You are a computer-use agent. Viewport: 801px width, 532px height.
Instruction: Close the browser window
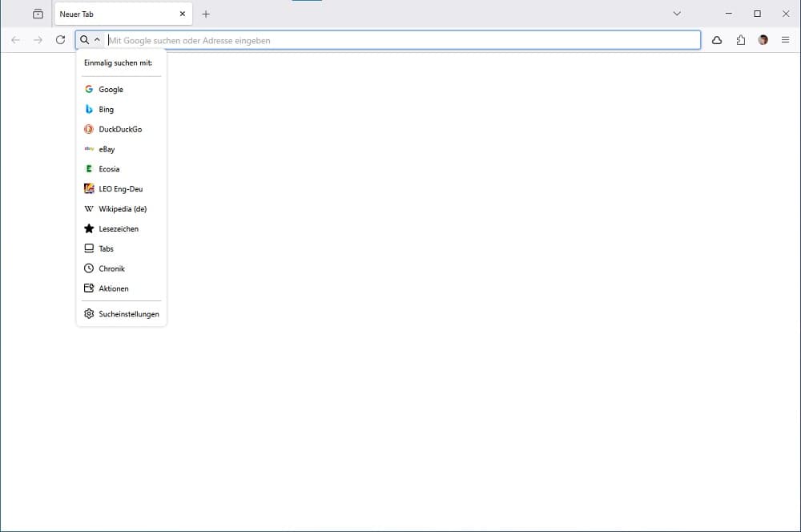pyautogui.click(x=786, y=14)
